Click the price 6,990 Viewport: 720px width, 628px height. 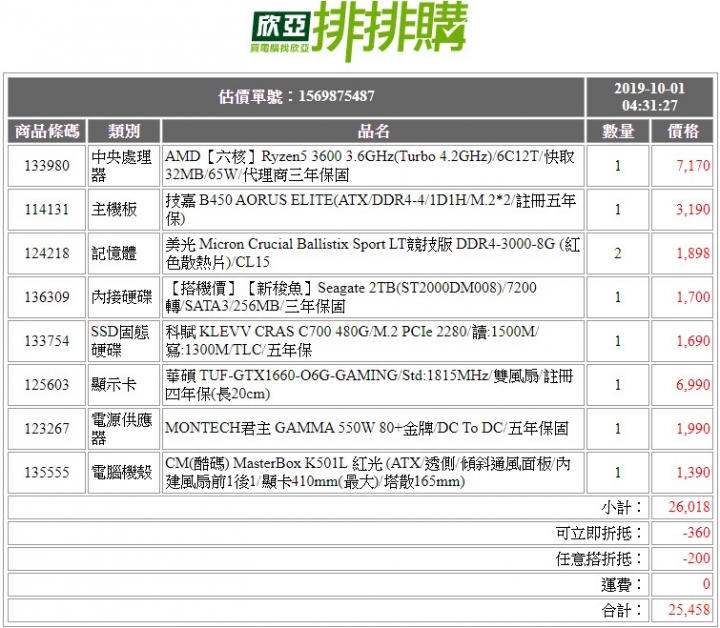pos(693,384)
